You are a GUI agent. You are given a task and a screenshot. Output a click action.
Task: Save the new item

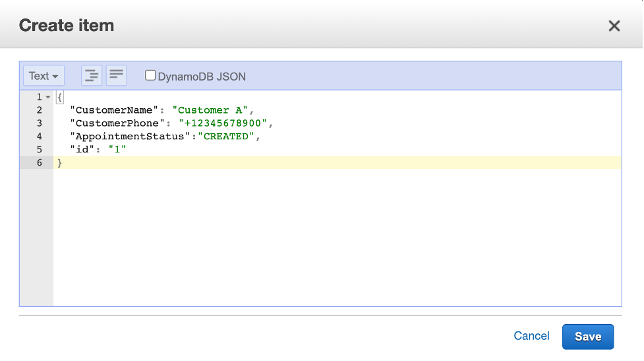(588, 337)
